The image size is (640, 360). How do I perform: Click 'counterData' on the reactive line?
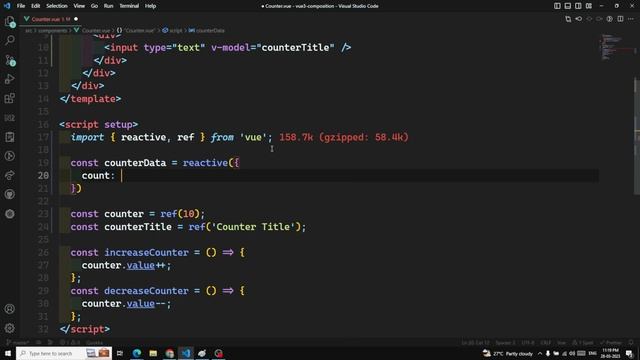click(135, 163)
